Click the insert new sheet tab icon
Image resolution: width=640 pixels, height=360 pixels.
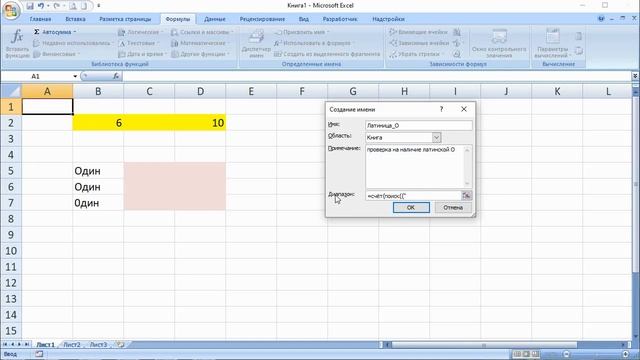pyautogui.click(x=120, y=344)
